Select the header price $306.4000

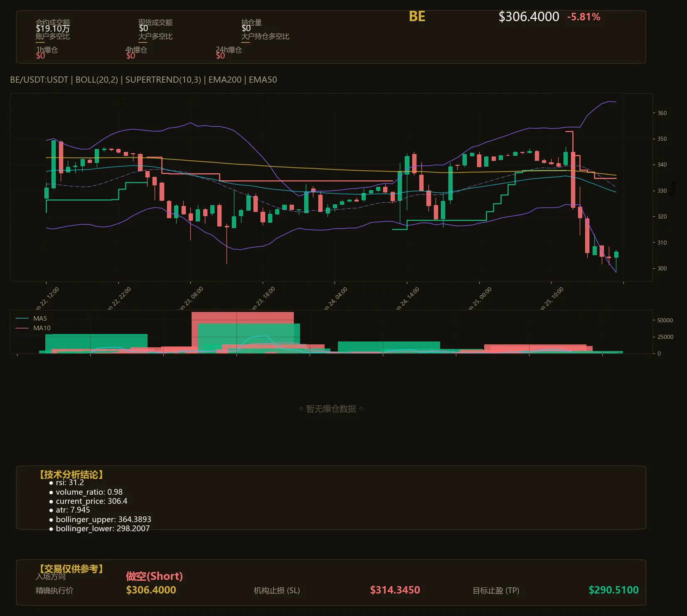pyautogui.click(x=529, y=17)
